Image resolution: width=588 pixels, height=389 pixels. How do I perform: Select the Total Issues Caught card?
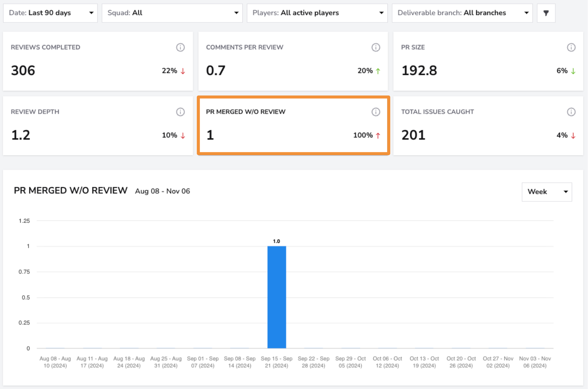(x=488, y=126)
